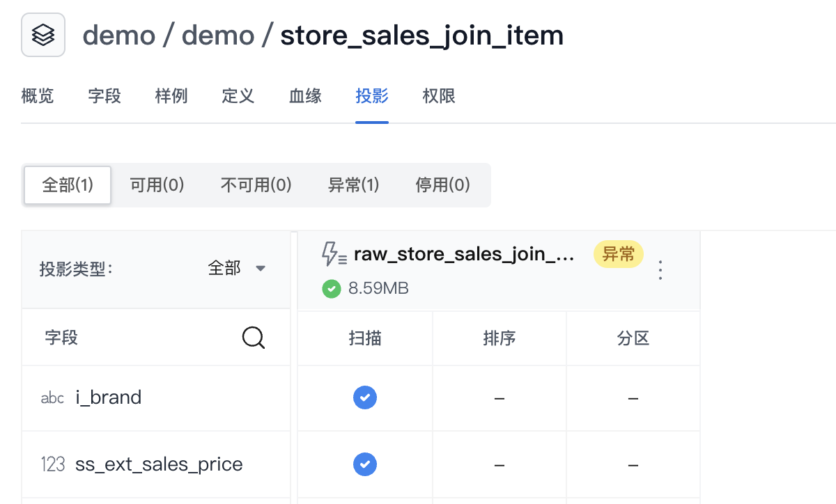Viewport: 836px width, 504px height.
Task: Click the green status check by 8.59MB
Action: pyautogui.click(x=331, y=288)
